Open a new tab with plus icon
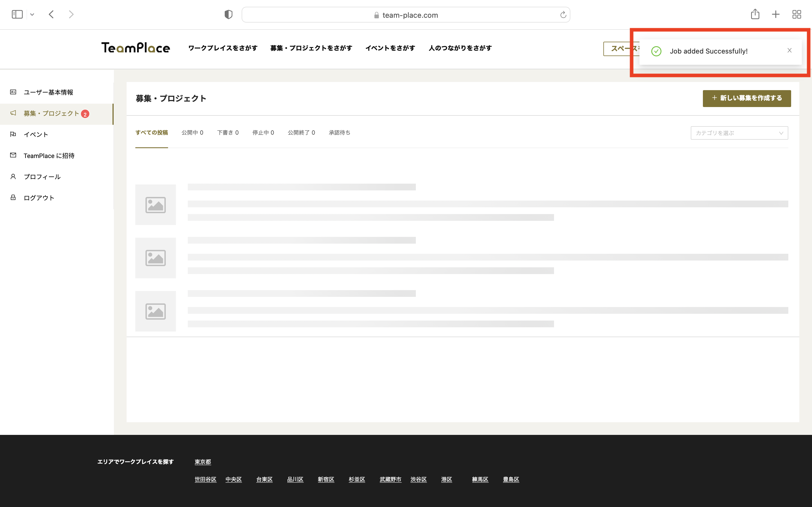The height and width of the screenshot is (507, 812). click(x=775, y=14)
